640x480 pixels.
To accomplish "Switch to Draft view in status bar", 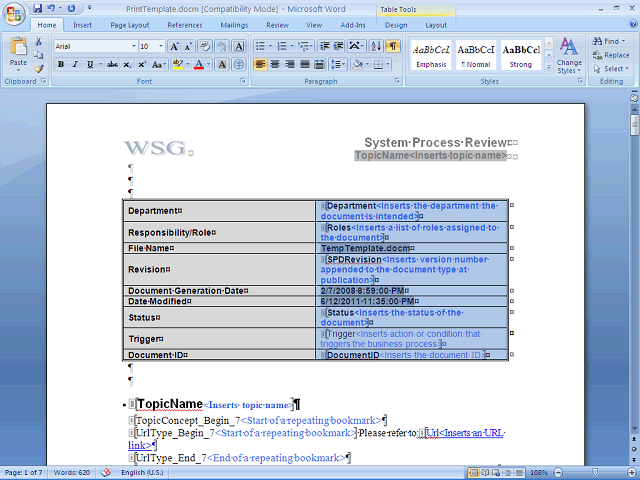I will coord(519,473).
